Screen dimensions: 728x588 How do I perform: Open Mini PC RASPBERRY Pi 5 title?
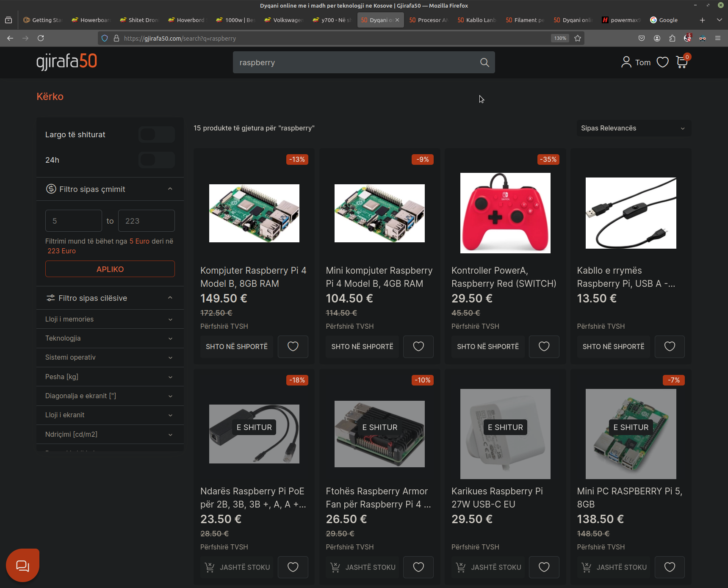pyautogui.click(x=629, y=498)
